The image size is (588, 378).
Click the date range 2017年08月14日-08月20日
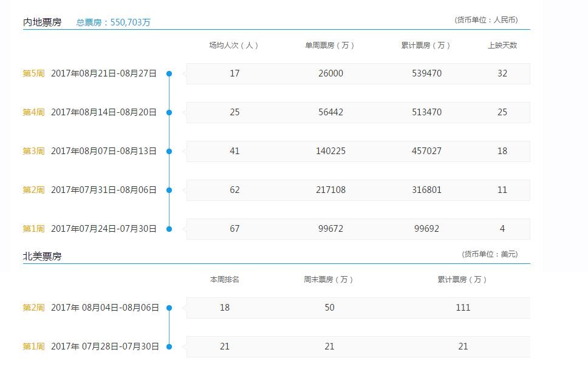pyautogui.click(x=104, y=112)
